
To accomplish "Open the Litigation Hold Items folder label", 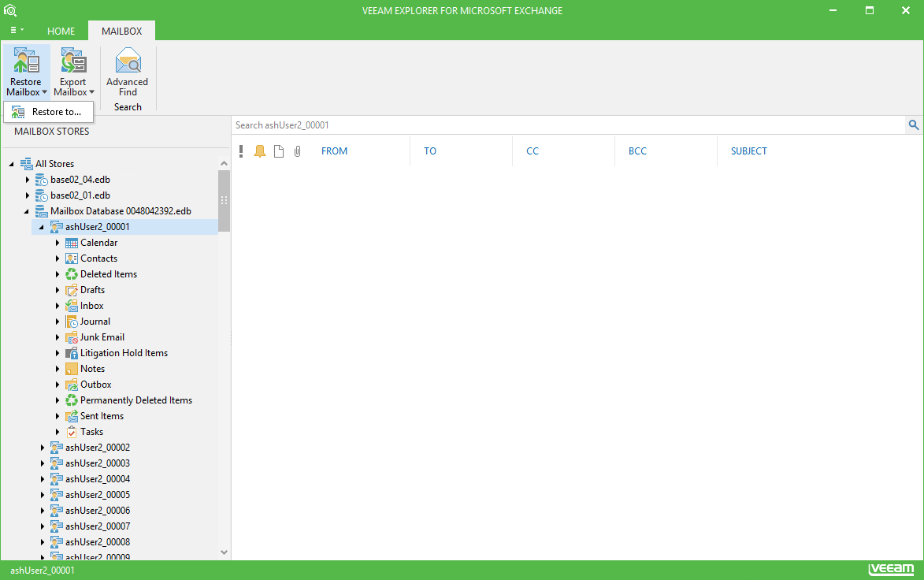I will pyautogui.click(x=124, y=353).
